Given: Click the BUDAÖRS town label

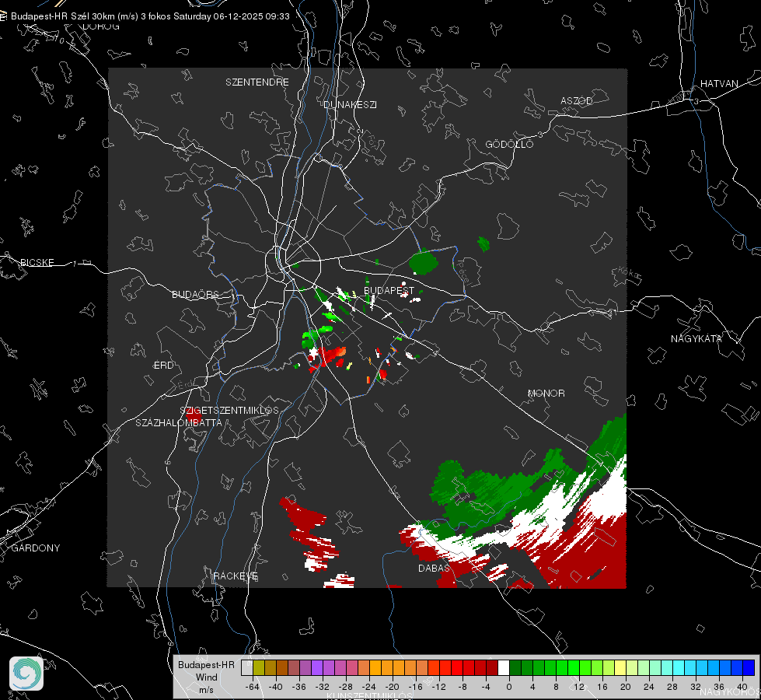Looking at the screenshot, I should 196,294.
